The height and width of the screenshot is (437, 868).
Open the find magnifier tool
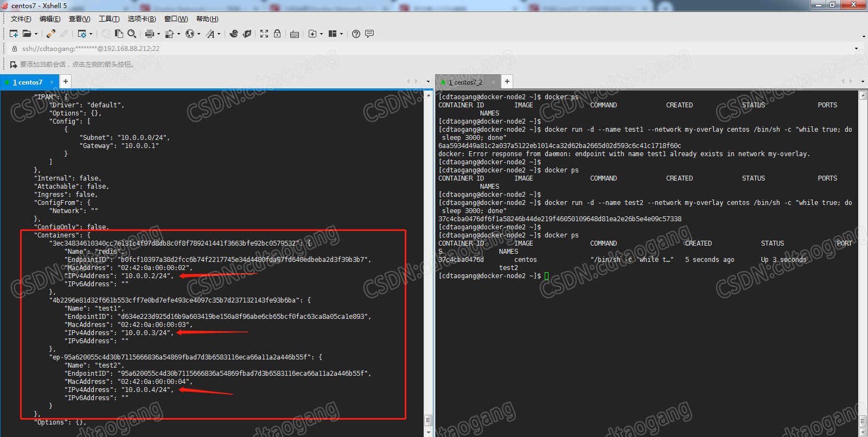click(132, 34)
